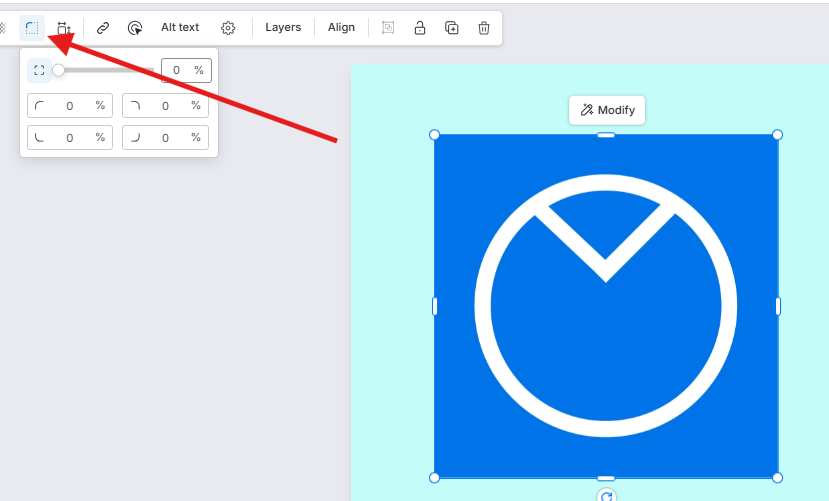
Task: Open the settings gear icon
Action: click(228, 28)
